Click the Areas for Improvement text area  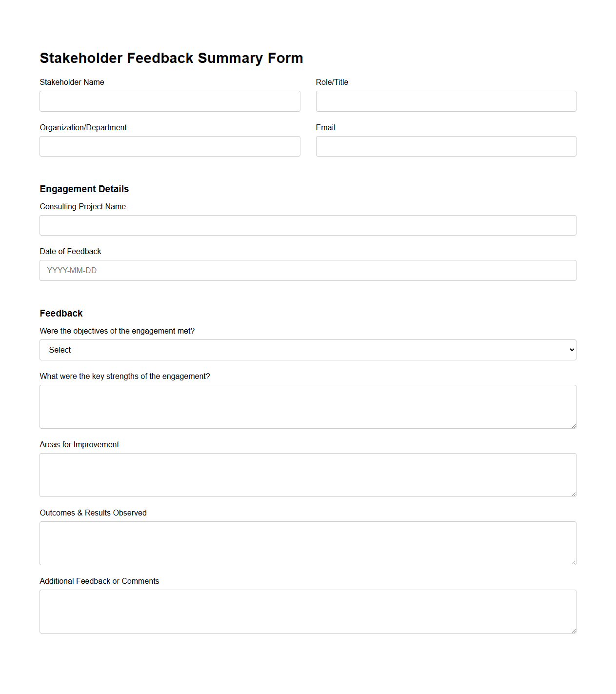tap(308, 475)
